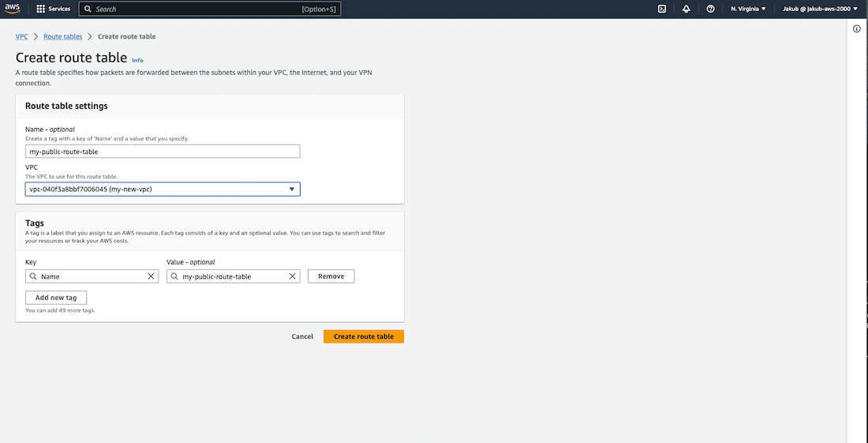Clear the tag value my-public-route-table
868x443 pixels.
(292, 276)
